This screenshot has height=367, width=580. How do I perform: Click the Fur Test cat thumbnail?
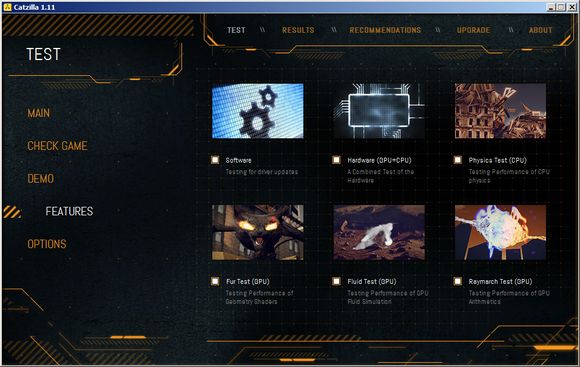point(258,232)
